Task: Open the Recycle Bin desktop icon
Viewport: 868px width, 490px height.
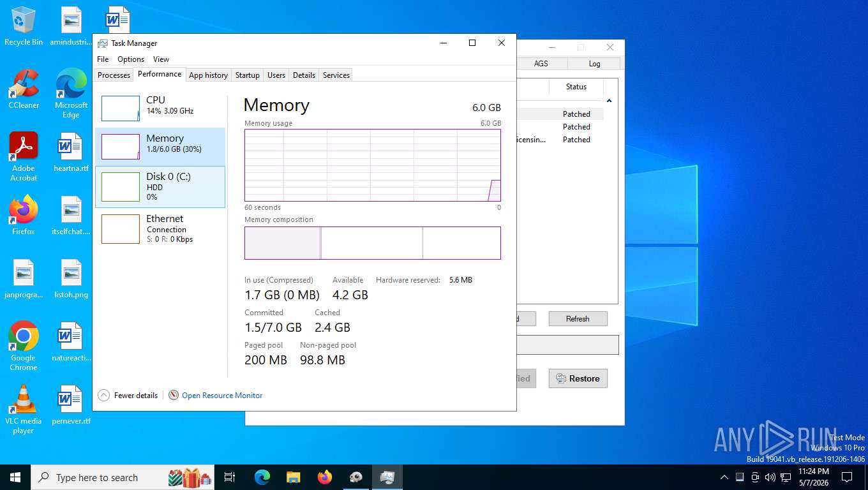Action: (24, 26)
